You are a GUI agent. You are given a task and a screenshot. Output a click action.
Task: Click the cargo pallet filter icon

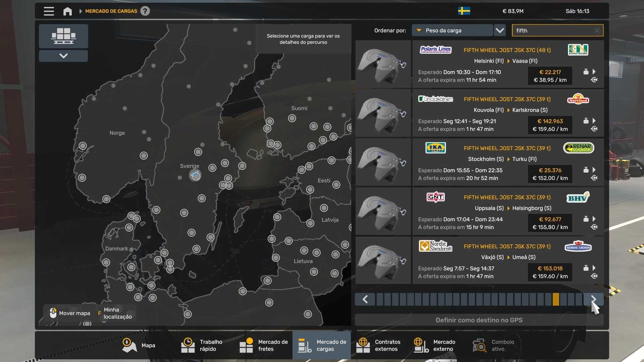click(x=63, y=36)
